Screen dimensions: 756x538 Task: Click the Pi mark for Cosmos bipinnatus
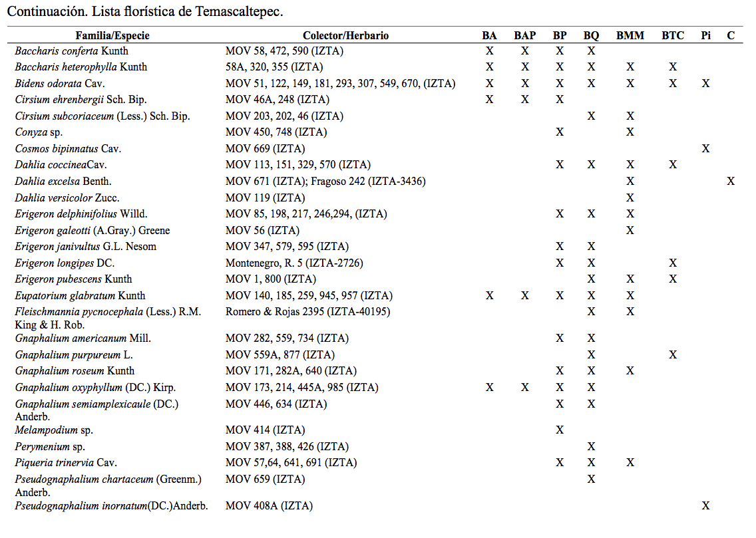pos(705,148)
